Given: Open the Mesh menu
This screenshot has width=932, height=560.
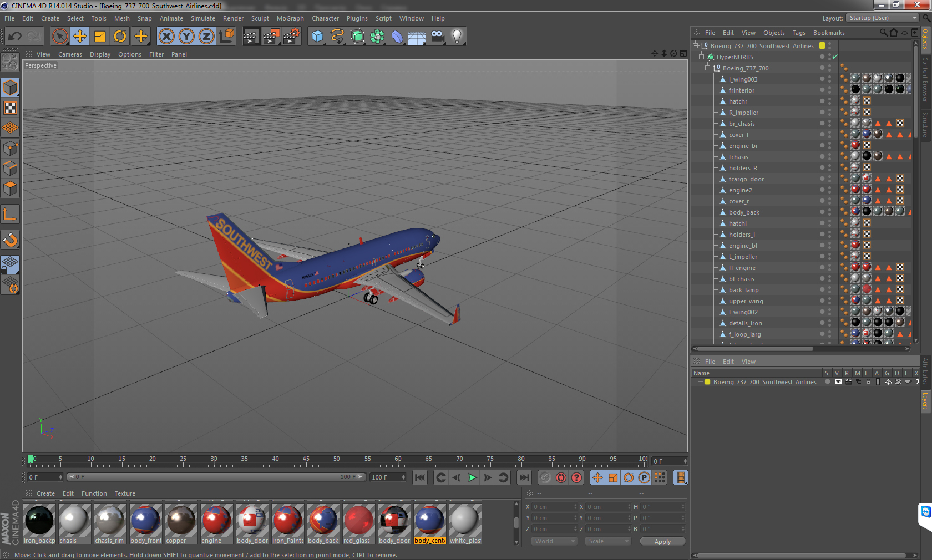Looking at the screenshot, I should pos(121,18).
